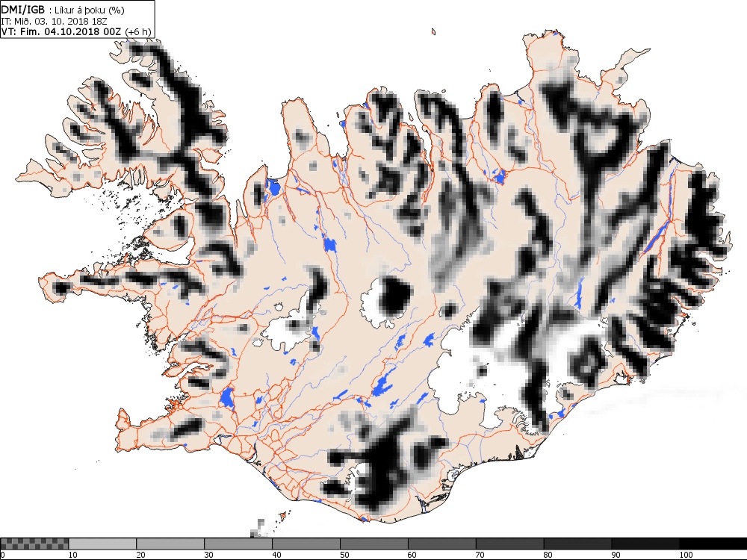Click the legend label '50'
Screen dimensions: 747x560
click(344, 554)
